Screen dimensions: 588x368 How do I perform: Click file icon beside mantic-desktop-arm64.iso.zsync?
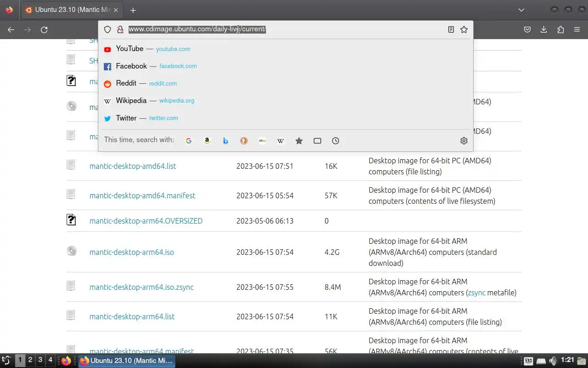[71, 286]
